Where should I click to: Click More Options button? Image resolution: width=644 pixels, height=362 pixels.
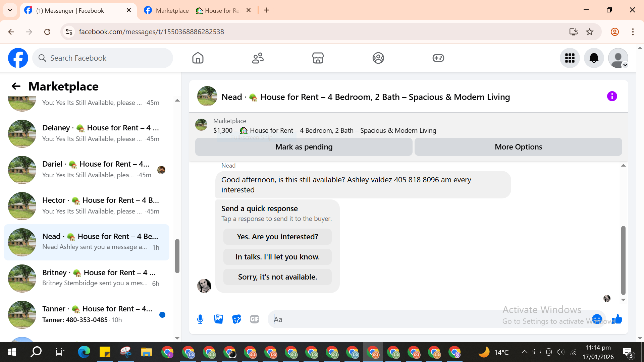point(518,147)
